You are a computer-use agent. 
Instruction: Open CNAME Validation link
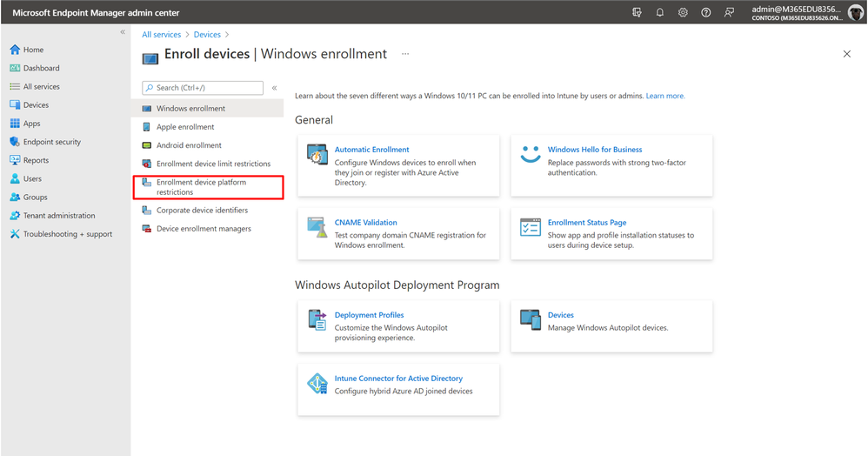coord(365,222)
